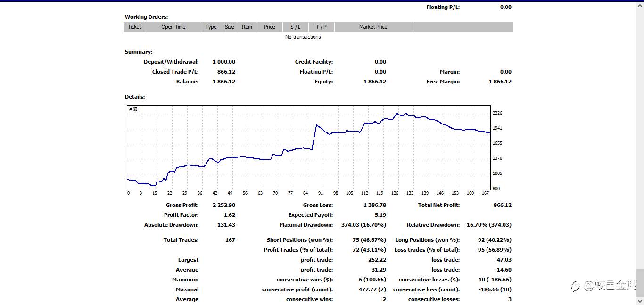The image size is (644, 305).
Task: Click the balance curve chart
Action: click(x=309, y=147)
